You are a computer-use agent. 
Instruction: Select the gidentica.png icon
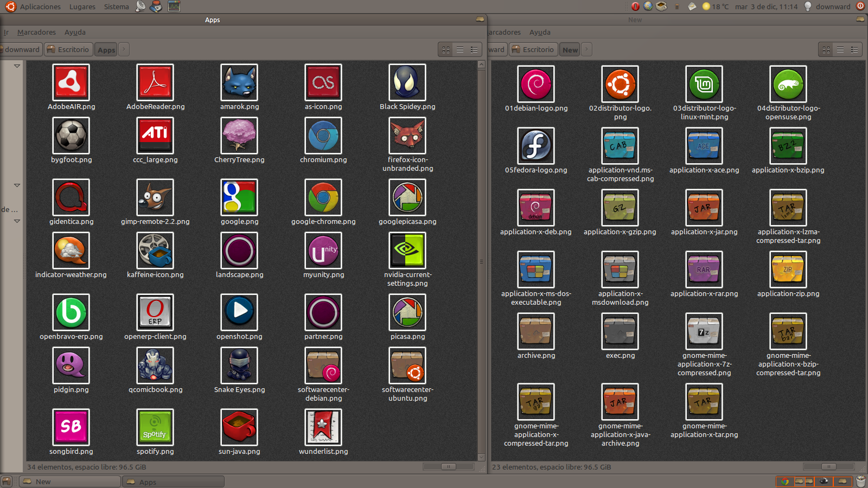[71, 197]
